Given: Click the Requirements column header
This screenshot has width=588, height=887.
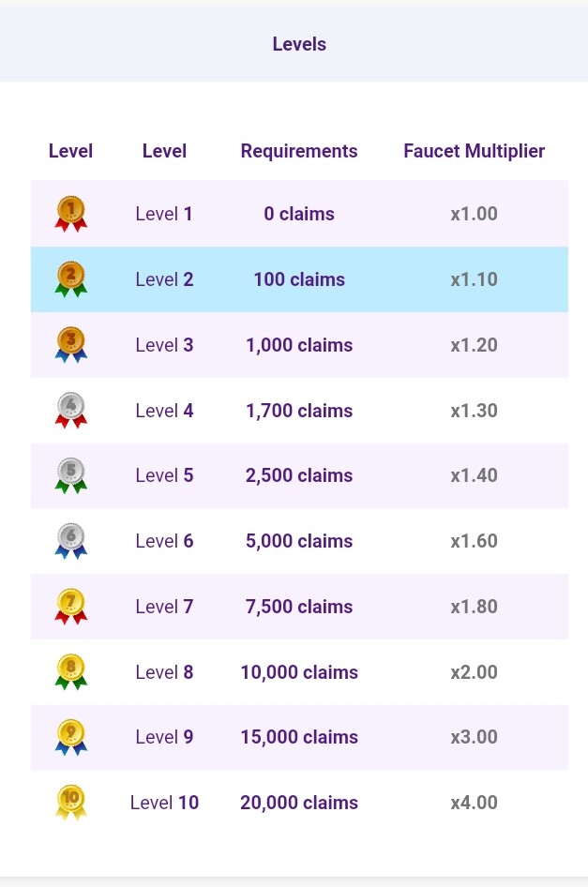Looking at the screenshot, I should 299,151.
